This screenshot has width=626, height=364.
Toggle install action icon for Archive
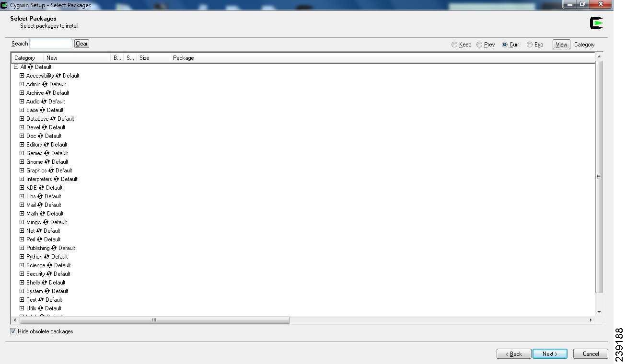coord(48,93)
